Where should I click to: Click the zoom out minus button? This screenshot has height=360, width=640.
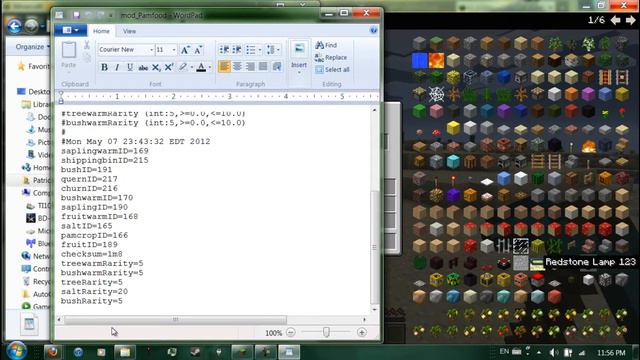pyautogui.click(x=290, y=333)
